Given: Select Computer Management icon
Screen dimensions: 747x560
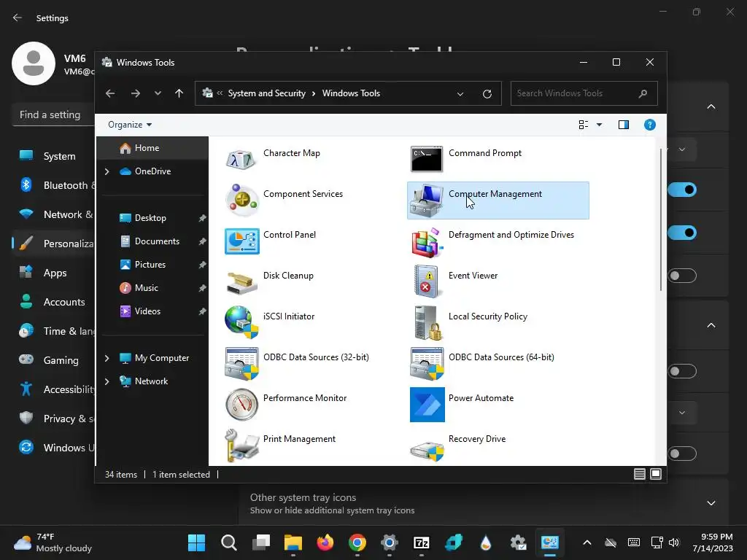Looking at the screenshot, I should [427, 201].
